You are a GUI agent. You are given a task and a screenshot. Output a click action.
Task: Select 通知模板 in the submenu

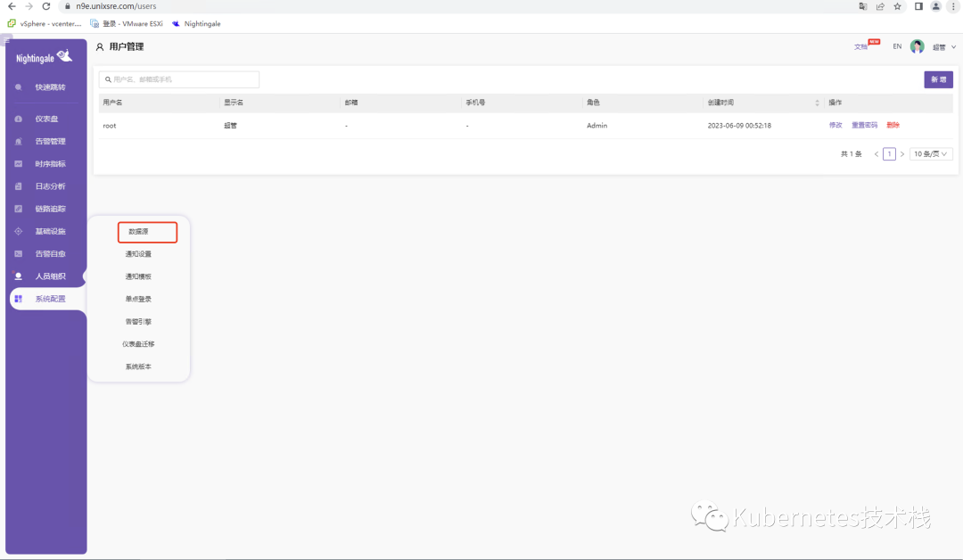(138, 276)
